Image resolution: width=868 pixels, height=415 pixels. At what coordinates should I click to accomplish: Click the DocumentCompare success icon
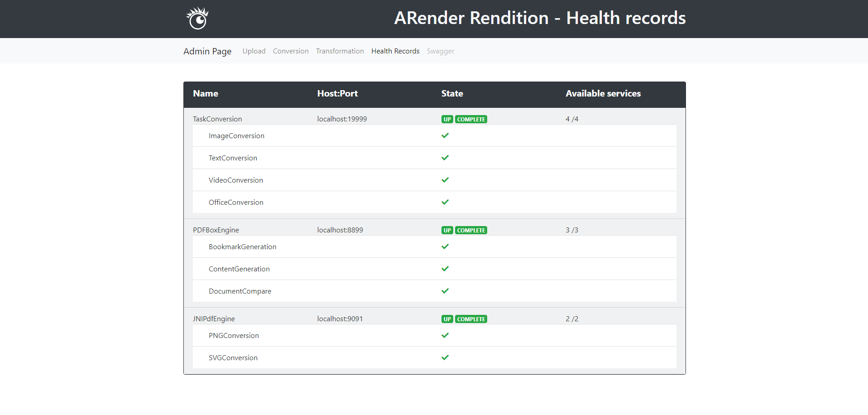445,291
